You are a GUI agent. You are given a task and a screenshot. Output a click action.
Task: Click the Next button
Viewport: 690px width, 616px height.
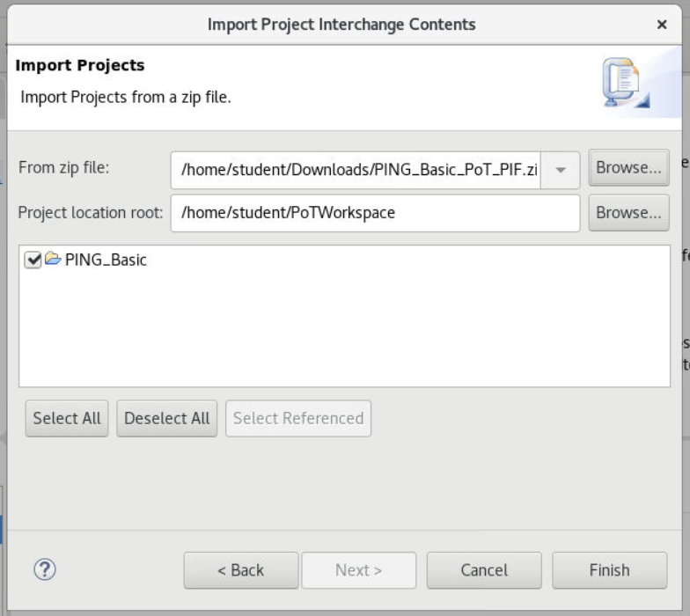pos(358,570)
